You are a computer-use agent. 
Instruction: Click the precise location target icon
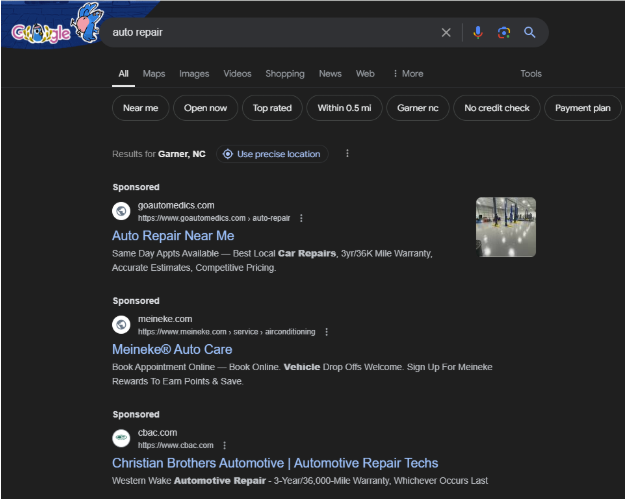pos(228,154)
